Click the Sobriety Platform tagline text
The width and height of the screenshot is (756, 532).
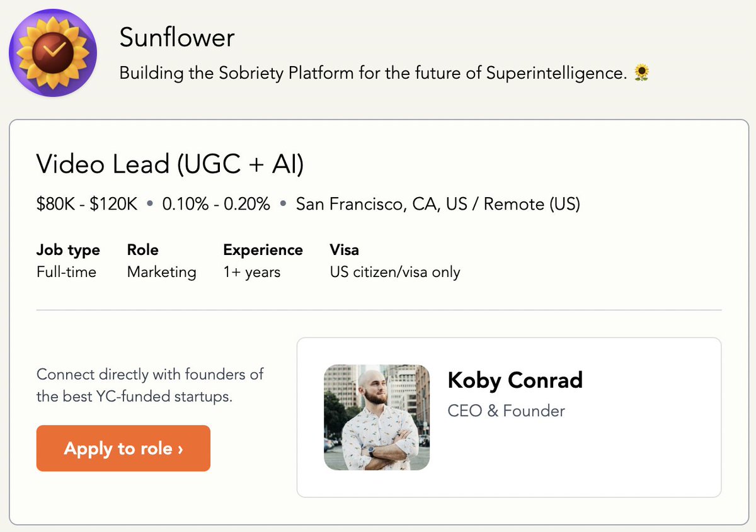[372, 74]
